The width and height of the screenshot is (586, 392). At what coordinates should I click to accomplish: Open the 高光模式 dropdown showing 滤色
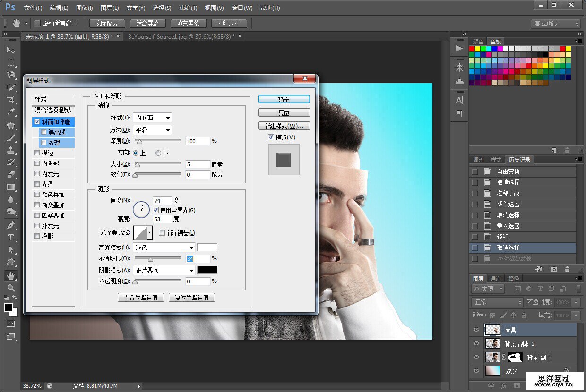164,247
